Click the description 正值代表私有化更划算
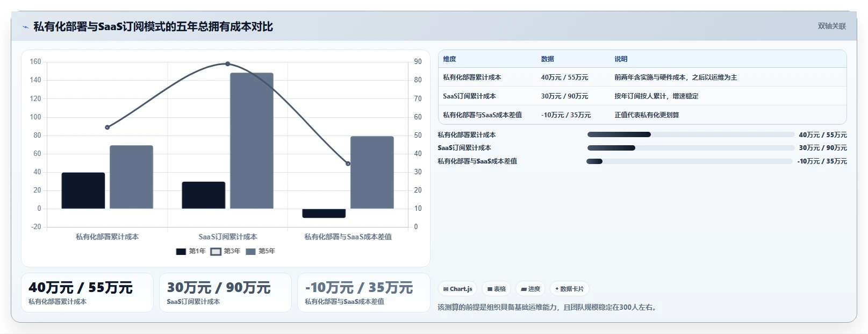Viewport: 868px width, 334px height. 647,115
